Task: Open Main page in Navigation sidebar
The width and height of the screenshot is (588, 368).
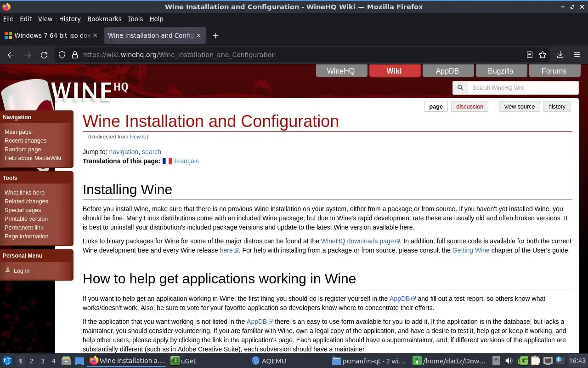Action: pos(18,132)
